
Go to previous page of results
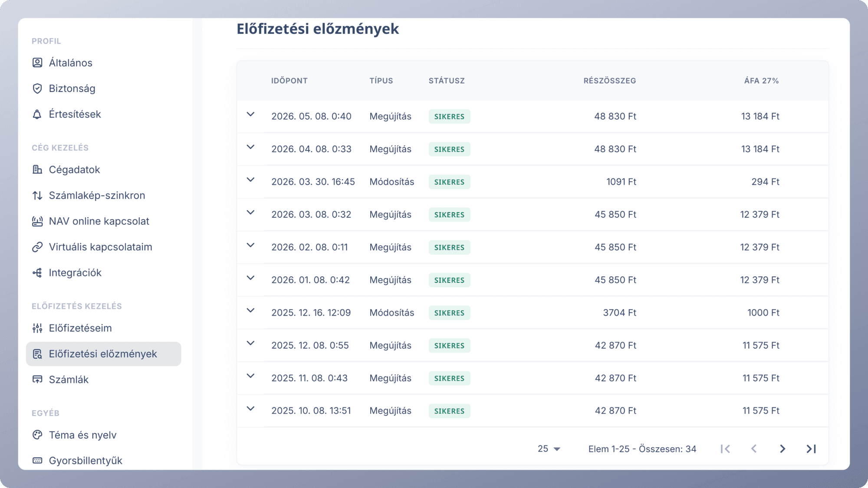point(754,449)
